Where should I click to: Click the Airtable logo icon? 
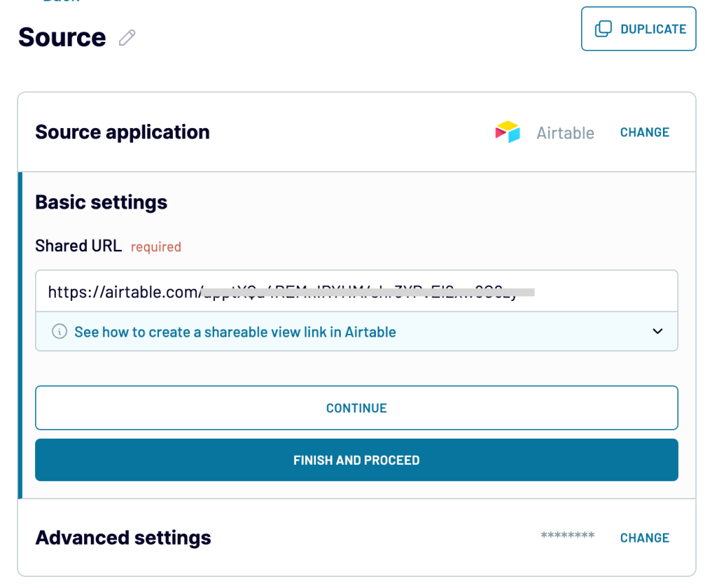[x=507, y=132]
